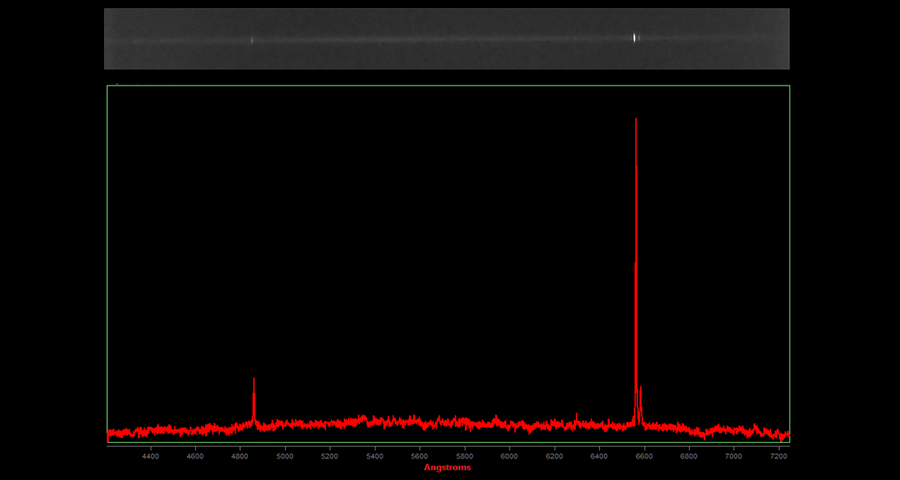
Task: Click the 7000 tick label
Action: (734, 456)
